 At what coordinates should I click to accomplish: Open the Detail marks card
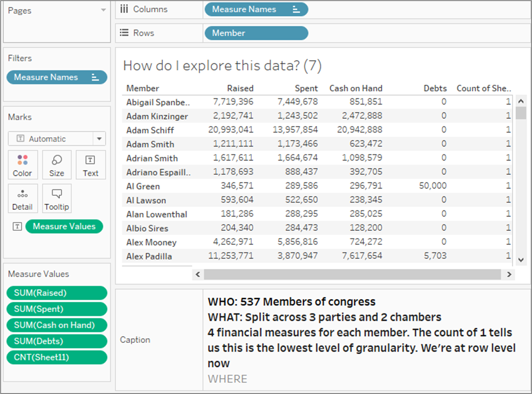22,199
